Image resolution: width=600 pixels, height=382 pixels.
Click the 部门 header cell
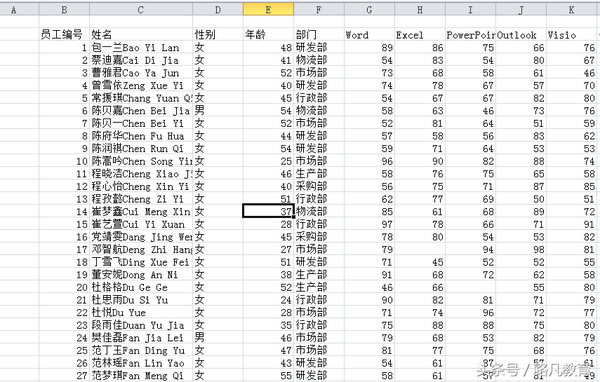click(319, 35)
